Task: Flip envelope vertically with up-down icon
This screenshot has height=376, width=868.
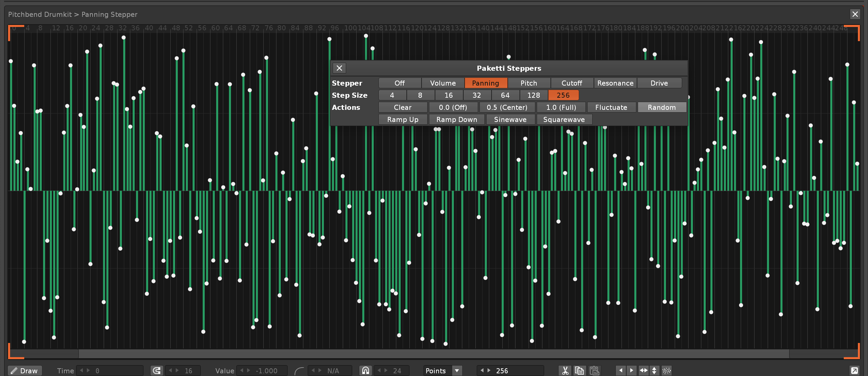Action: pos(654,370)
